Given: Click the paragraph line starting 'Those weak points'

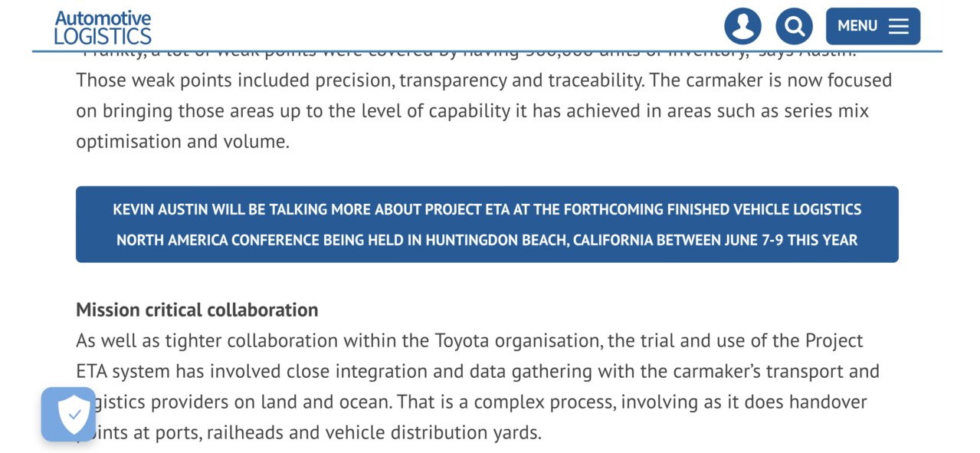Looking at the screenshot, I should 483,80.
